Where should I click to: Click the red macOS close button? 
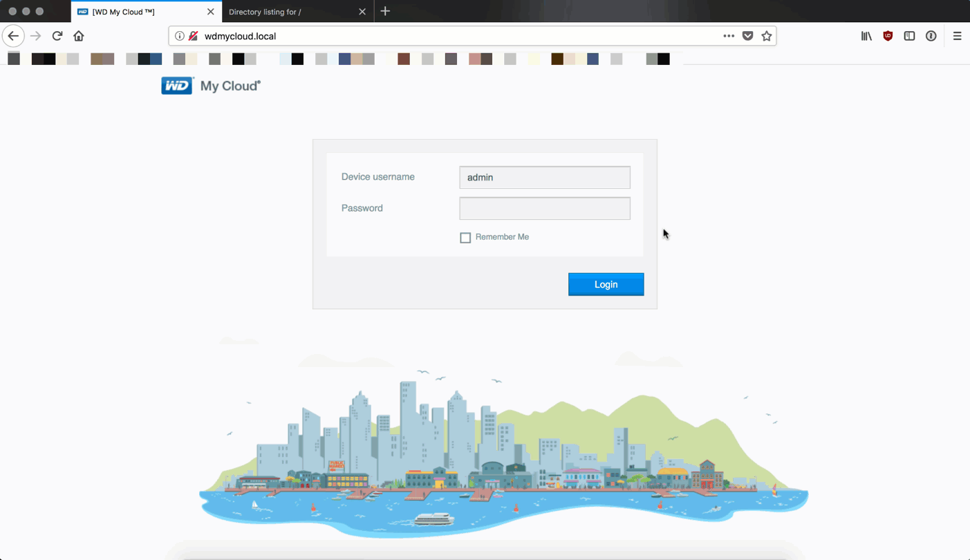point(12,11)
